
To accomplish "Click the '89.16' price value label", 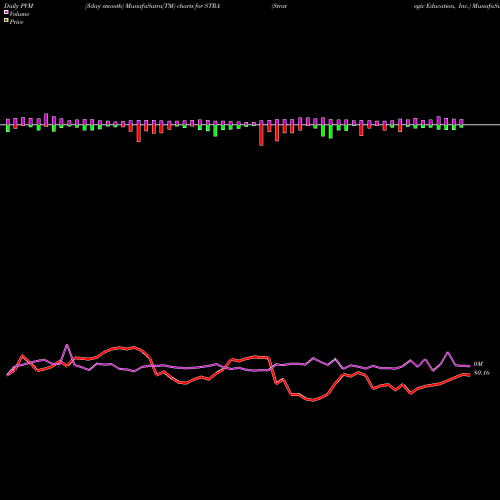I will pyautogui.click(x=481, y=373).
